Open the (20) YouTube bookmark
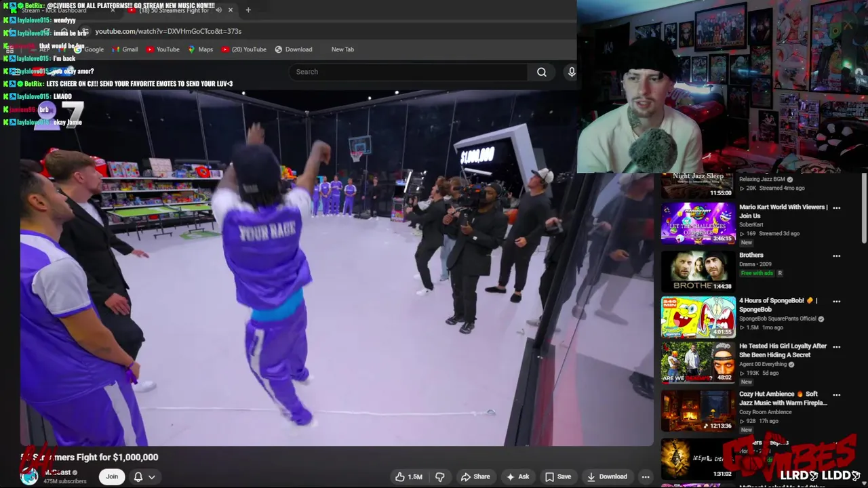The height and width of the screenshot is (488, 868). 244,49
